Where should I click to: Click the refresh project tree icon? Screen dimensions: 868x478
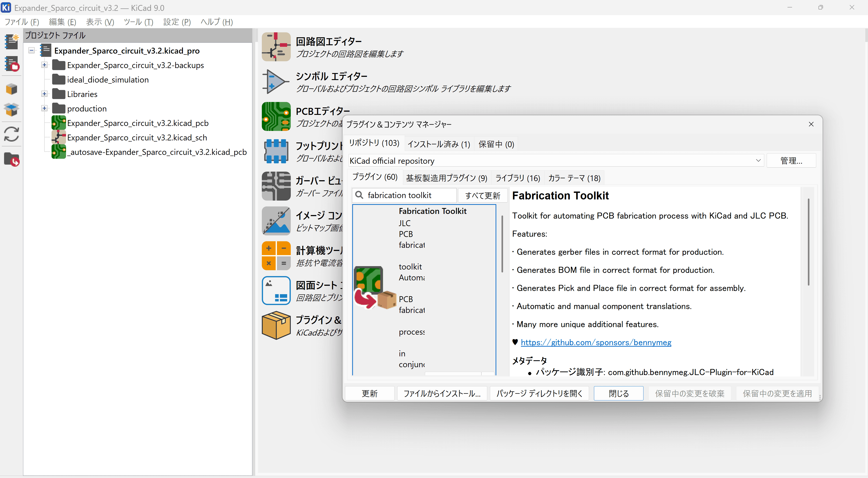click(x=12, y=134)
